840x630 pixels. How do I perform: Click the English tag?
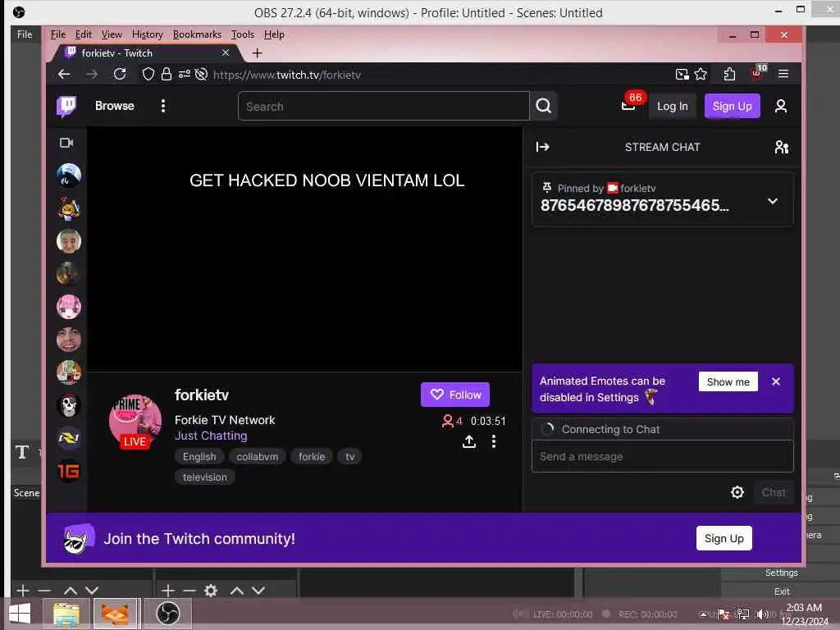[x=199, y=456]
